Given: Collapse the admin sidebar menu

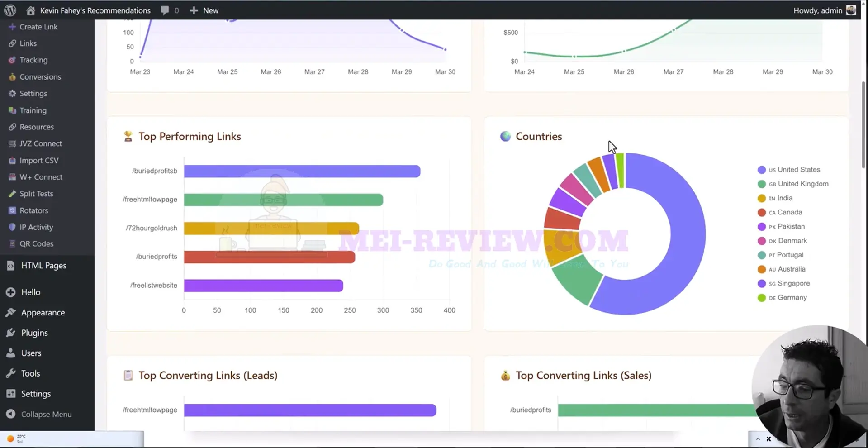Looking at the screenshot, I should [x=39, y=414].
